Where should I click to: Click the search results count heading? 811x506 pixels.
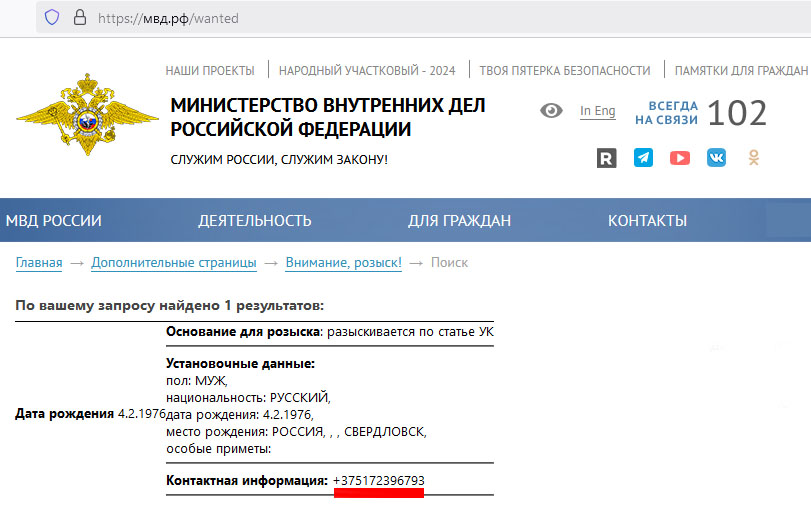(170, 306)
